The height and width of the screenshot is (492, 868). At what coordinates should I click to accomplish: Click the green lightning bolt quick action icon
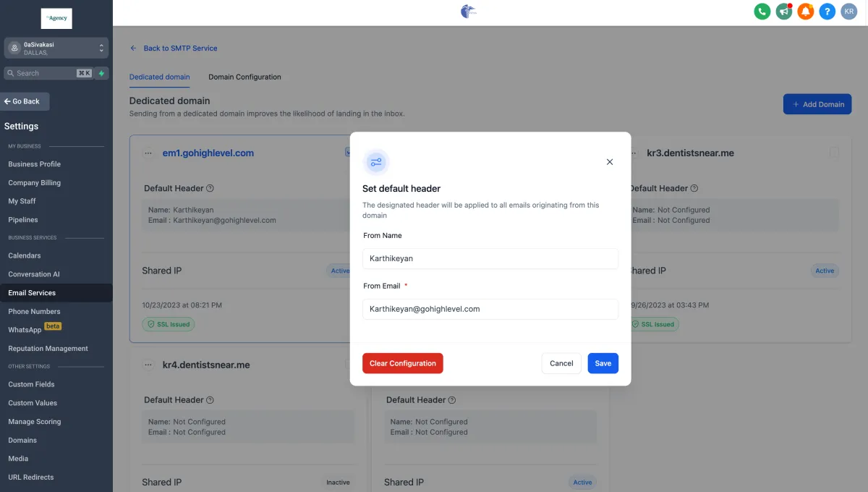point(102,73)
